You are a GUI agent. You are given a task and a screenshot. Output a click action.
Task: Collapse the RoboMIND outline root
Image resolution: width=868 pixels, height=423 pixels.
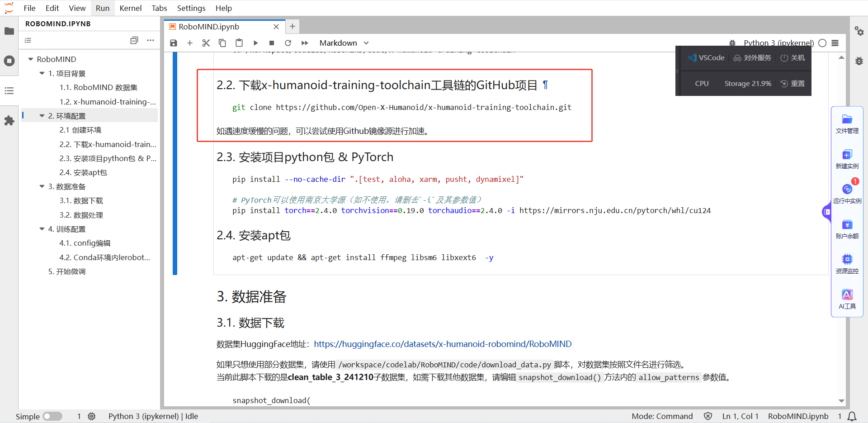30,59
